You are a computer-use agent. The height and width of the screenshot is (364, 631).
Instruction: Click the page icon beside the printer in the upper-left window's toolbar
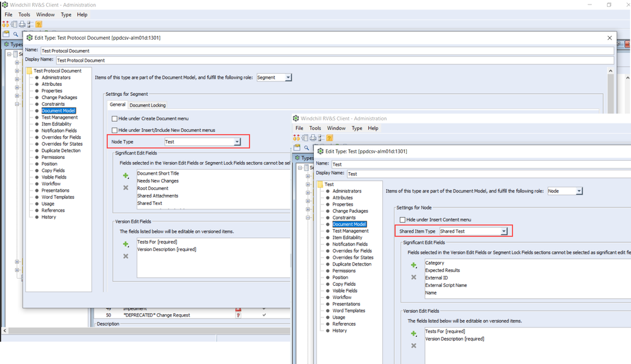click(14, 25)
